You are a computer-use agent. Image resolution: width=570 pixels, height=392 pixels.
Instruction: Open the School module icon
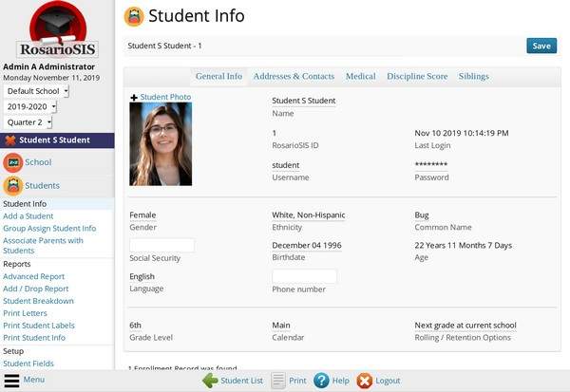coord(13,162)
